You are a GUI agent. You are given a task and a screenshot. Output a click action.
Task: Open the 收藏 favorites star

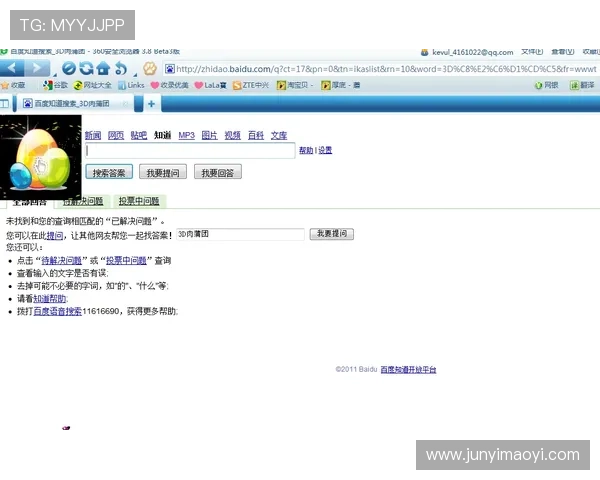pos(13,85)
